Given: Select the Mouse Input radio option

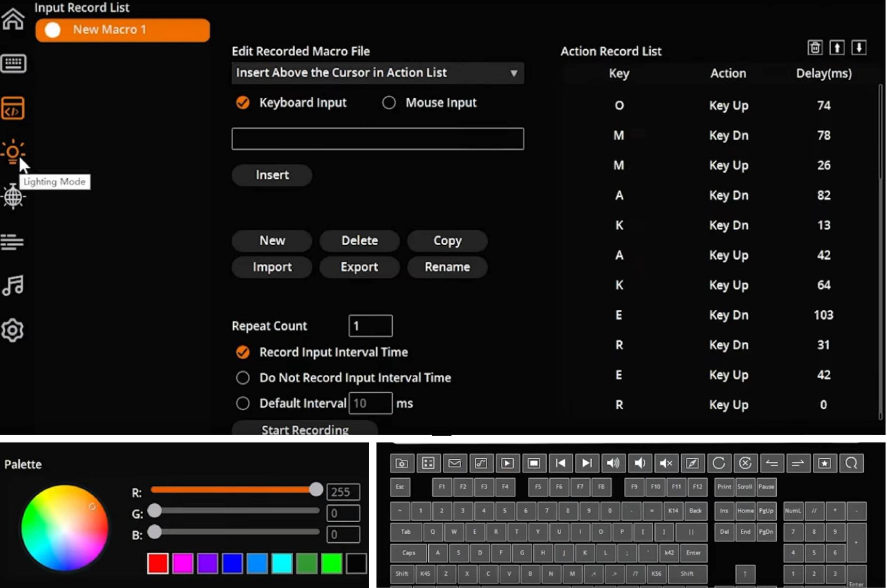Looking at the screenshot, I should coord(389,103).
